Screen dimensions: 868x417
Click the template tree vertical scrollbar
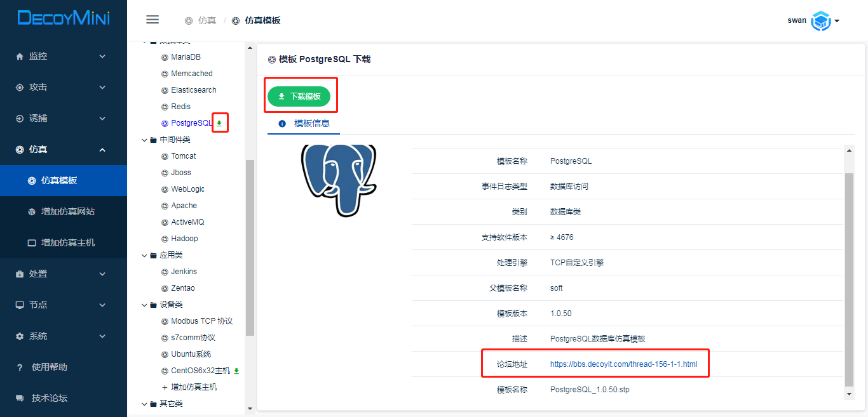[x=250, y=248]
